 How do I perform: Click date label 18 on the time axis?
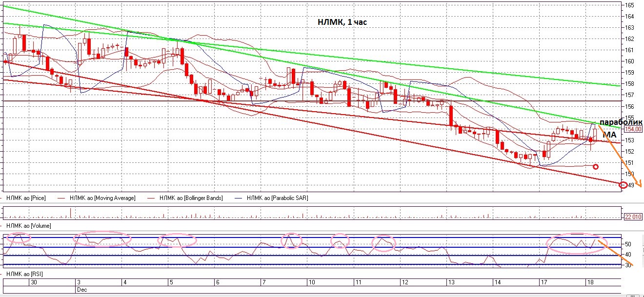click(589, 282)
